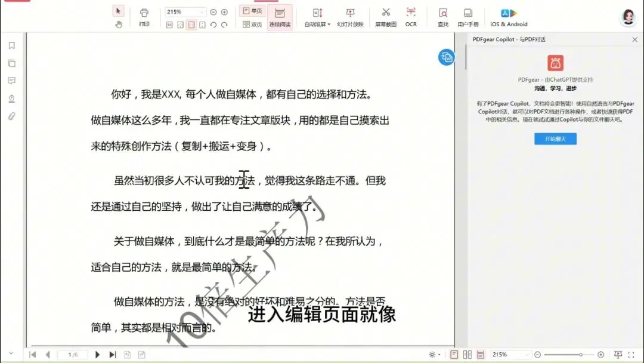Click the blue translate floating icon
The image size is (644, 363).
pyautogui.click(x=446, y=57)
